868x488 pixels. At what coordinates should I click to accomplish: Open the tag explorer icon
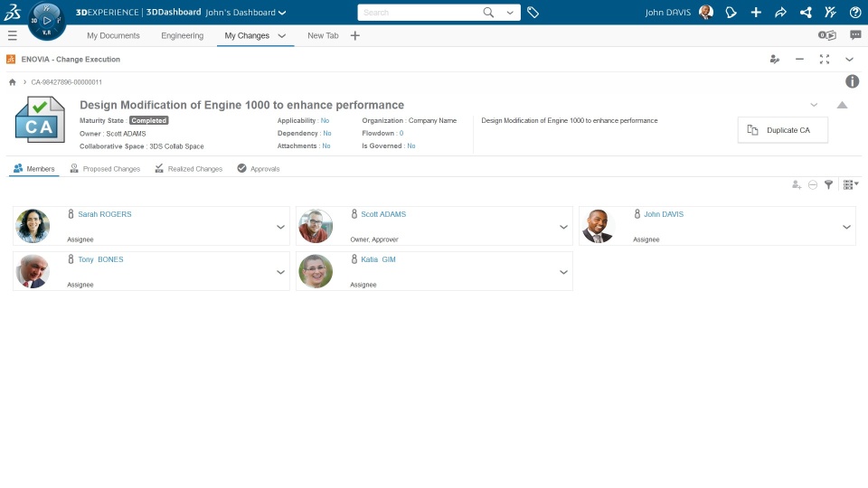pyautogui.click(x=533, y=12)
